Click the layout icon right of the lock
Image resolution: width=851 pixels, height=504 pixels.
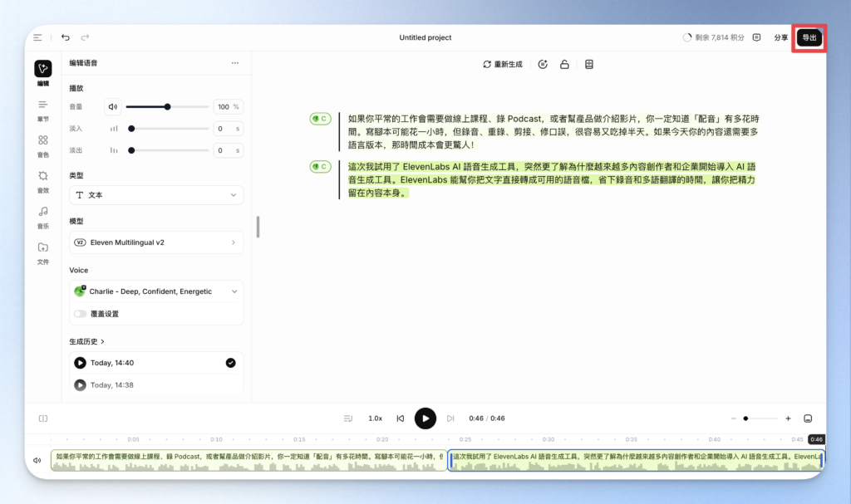coord(589,65)
